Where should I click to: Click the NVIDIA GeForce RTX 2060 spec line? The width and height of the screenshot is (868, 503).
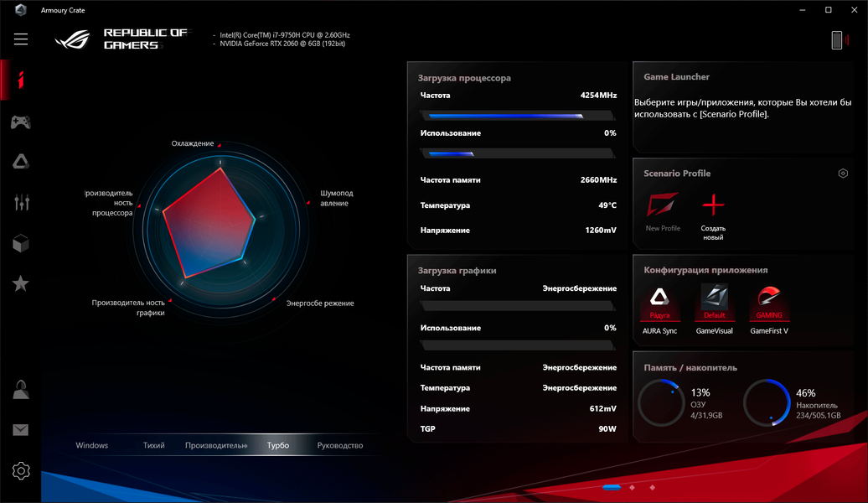click(282, 44)
